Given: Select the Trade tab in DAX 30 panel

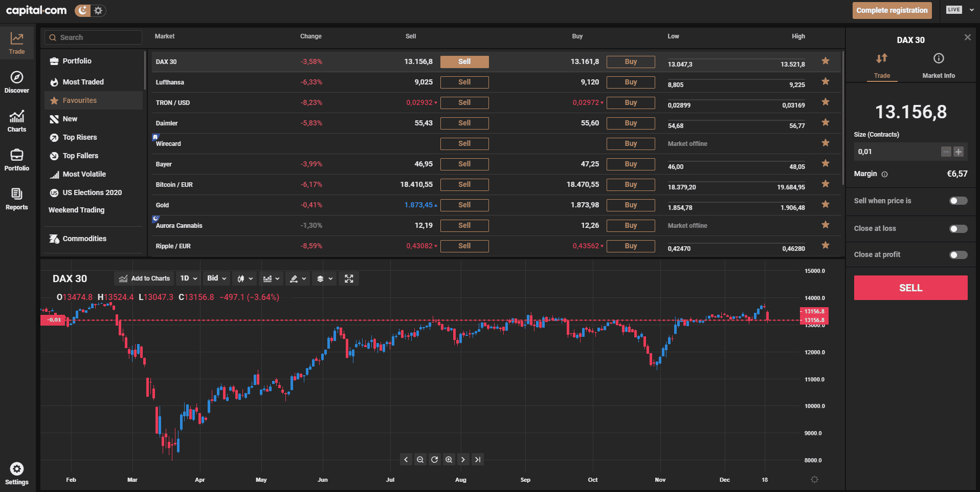Looking at the screenshot, I should pos(882,66).
